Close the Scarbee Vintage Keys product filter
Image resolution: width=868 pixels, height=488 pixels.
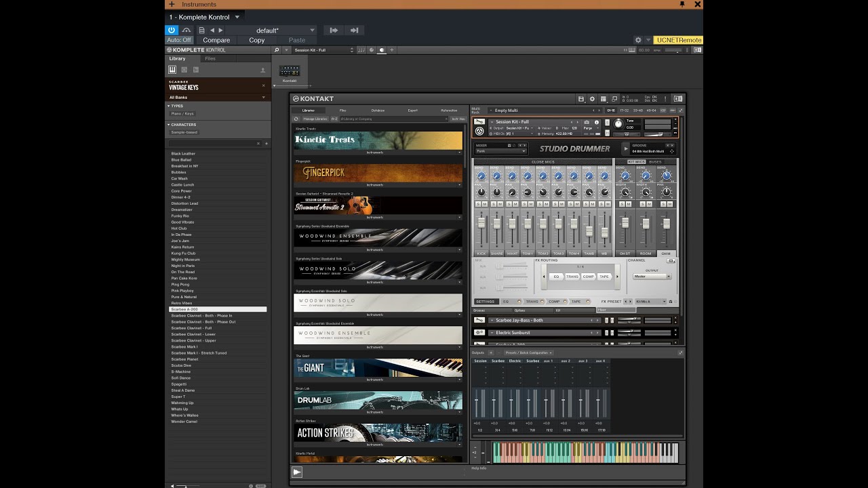click(x=264, y=85)
